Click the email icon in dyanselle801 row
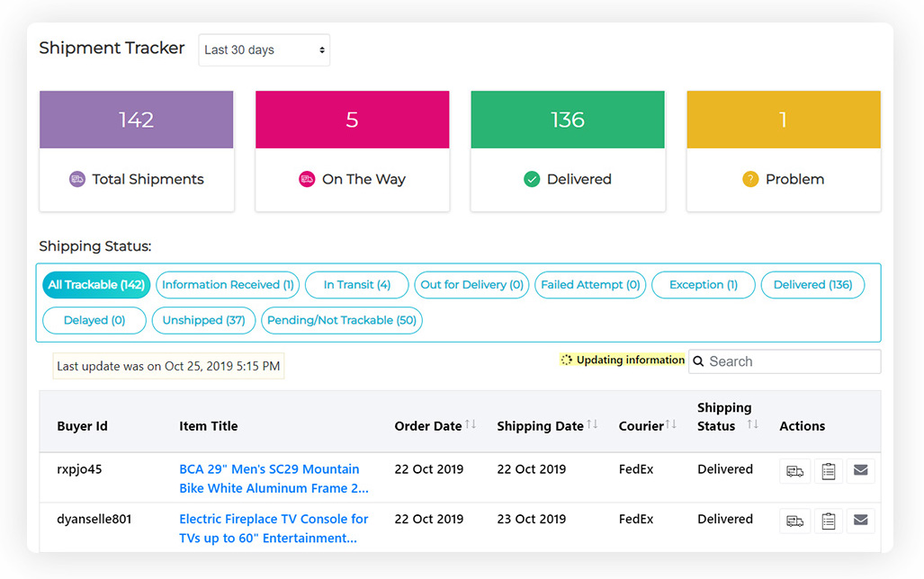Viewport: 924px width, 579px height. (861, 521)
